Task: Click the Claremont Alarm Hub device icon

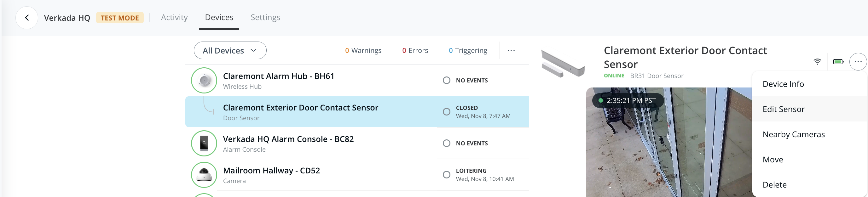Action: 204,80
